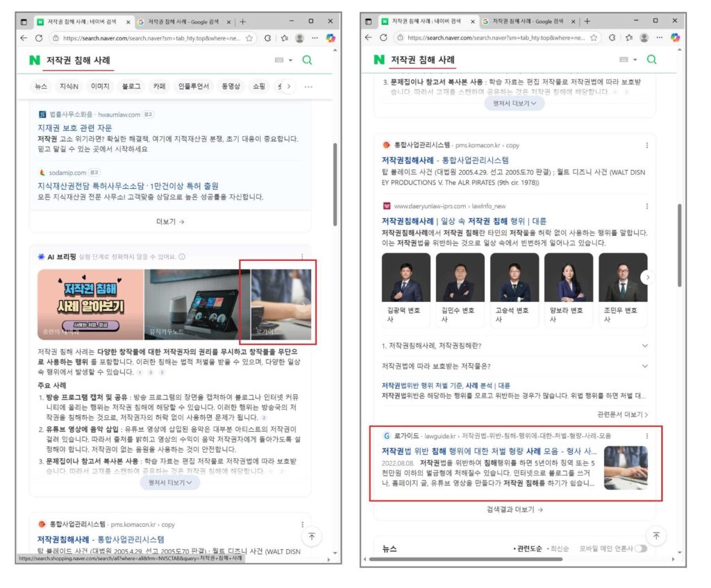Viewport: 711px width, 588px height.
Task: Open AI 브리핑 more options menu
Action: [302, 257]
